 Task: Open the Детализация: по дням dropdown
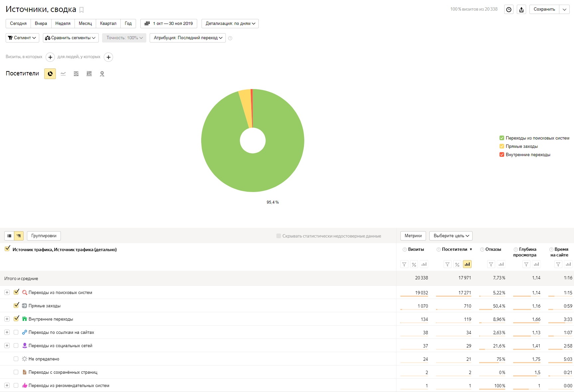(x=230, y=24)
